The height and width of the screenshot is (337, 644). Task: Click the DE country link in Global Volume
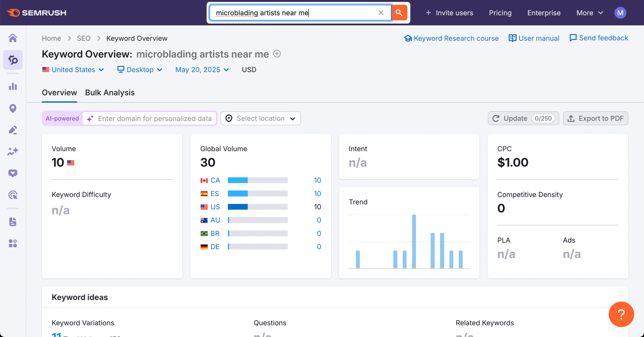point(215,247)
